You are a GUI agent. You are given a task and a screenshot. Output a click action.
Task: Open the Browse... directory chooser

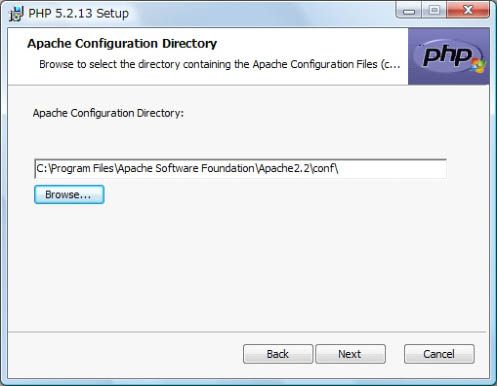pos(69,195)
